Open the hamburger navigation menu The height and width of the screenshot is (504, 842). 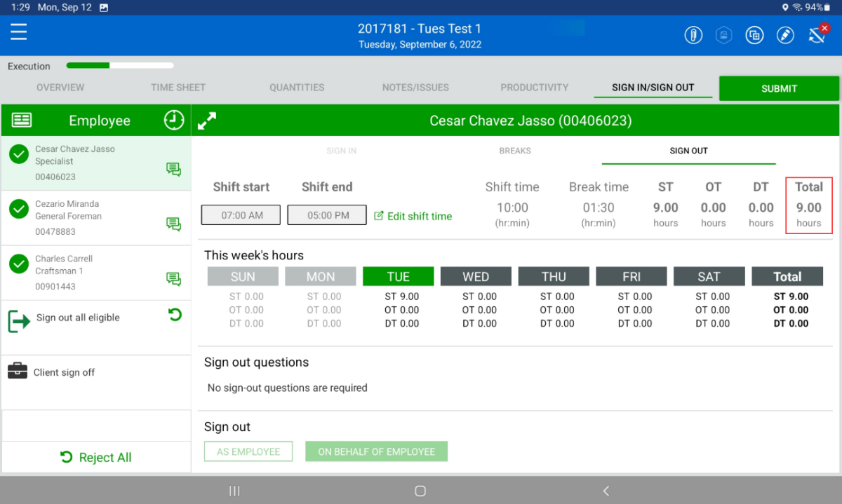click(18, 33)
